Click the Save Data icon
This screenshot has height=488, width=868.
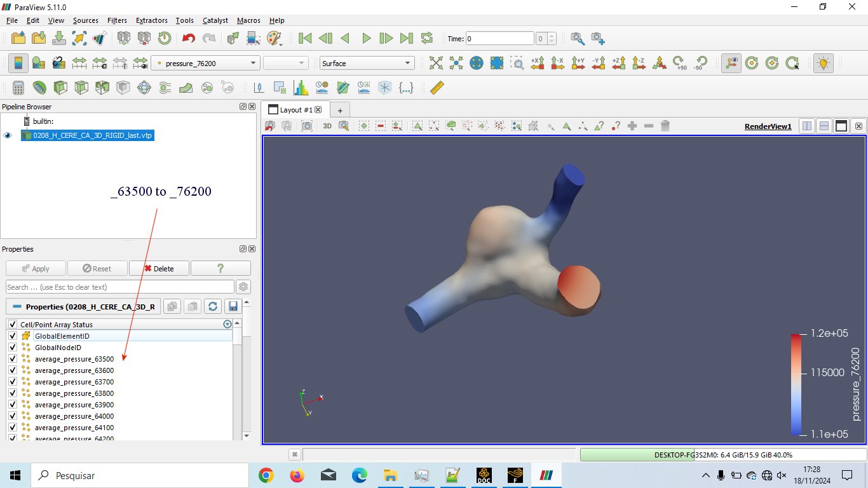(59, 38)
